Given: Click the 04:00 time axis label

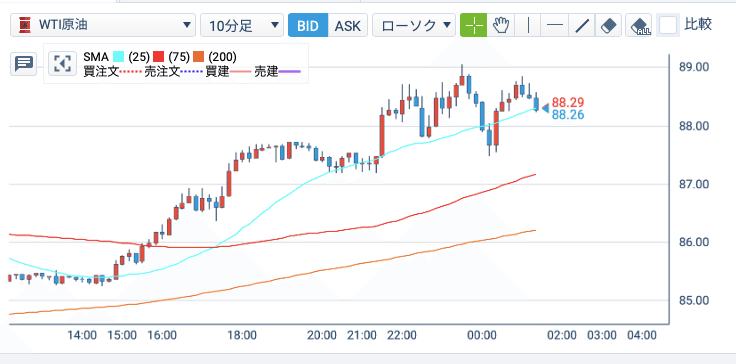Looking at the screenshot, I should click(x=642, y=335).
